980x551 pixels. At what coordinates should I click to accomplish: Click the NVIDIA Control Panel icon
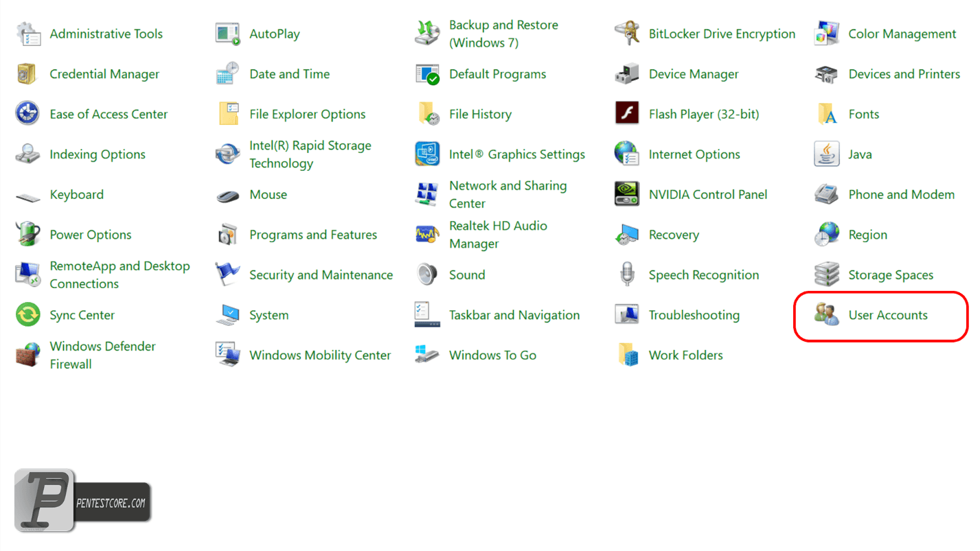pyautogui.click(x=627, y=194)
